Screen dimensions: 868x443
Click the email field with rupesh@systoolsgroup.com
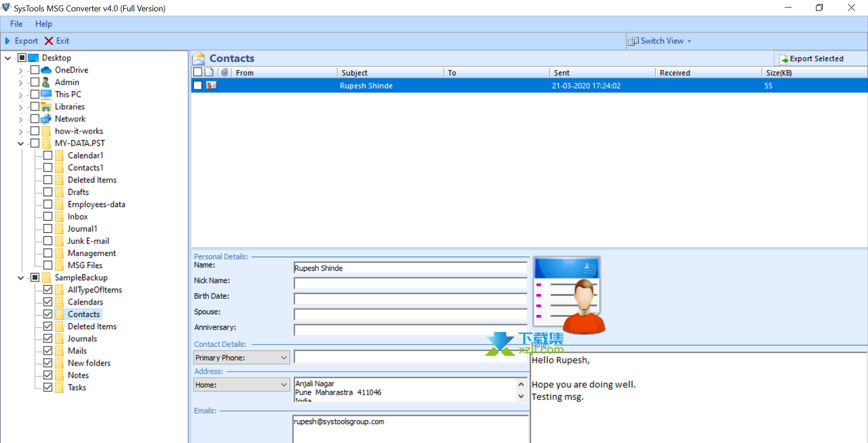tap(411, 429)
